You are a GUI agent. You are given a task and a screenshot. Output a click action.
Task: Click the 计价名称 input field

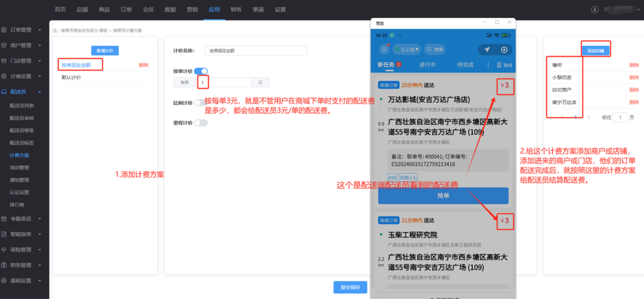point(256,51)
